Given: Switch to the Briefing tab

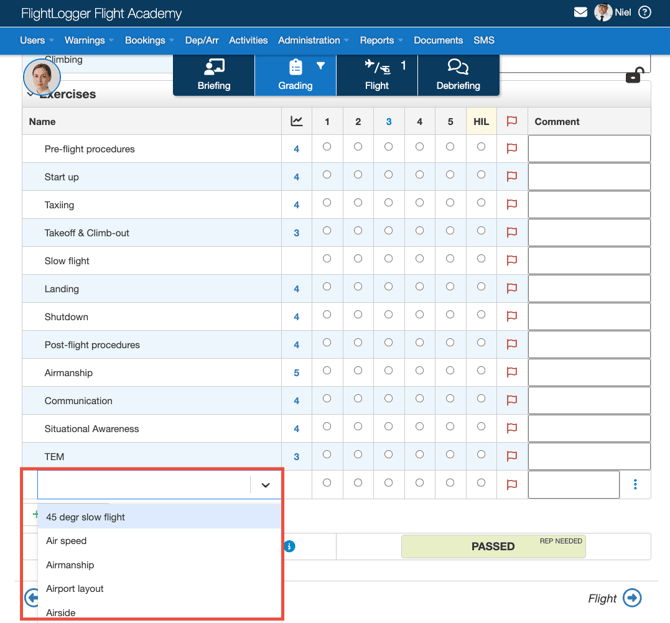Looking at the screenshot, I should pyautogui.click(x=214, y=75).
